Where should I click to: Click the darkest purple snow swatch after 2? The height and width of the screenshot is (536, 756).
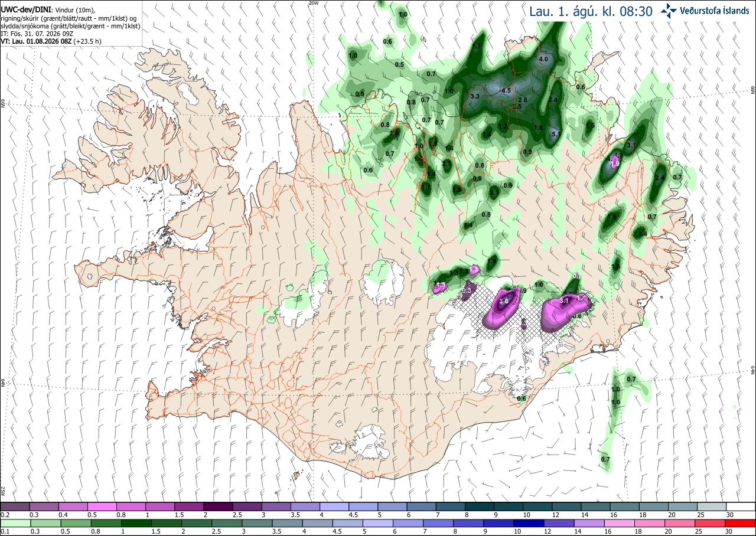(218, 506)
